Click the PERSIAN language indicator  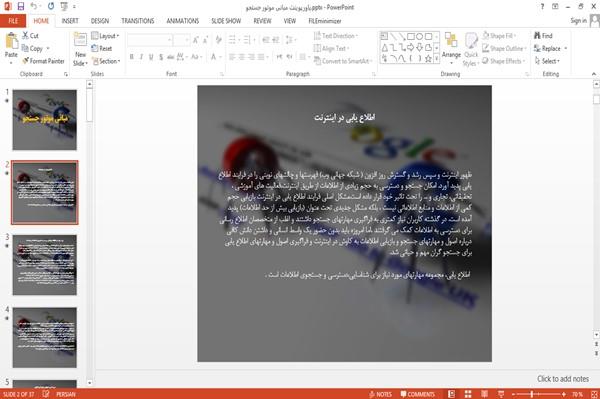click(x=66, y=394)
